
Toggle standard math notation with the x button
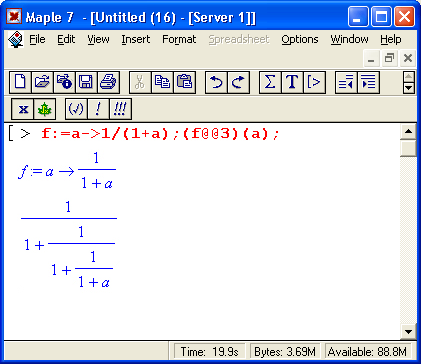[x=23, y=109]
